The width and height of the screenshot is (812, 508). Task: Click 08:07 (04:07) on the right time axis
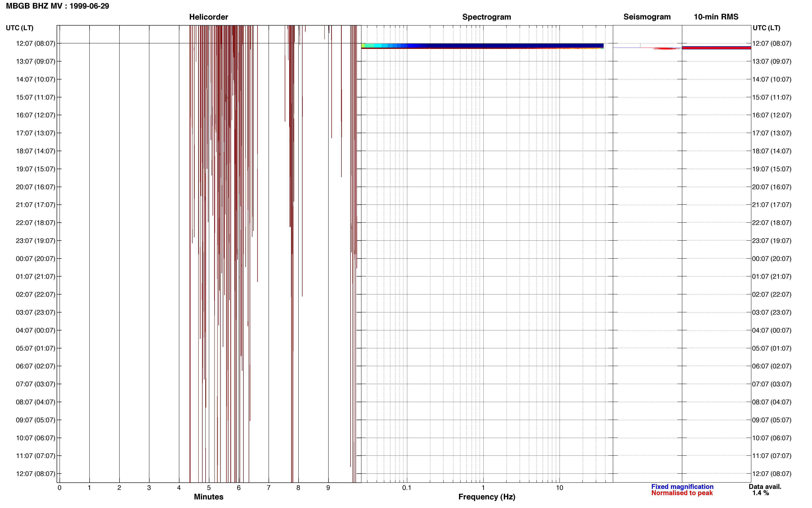[772, 402]
